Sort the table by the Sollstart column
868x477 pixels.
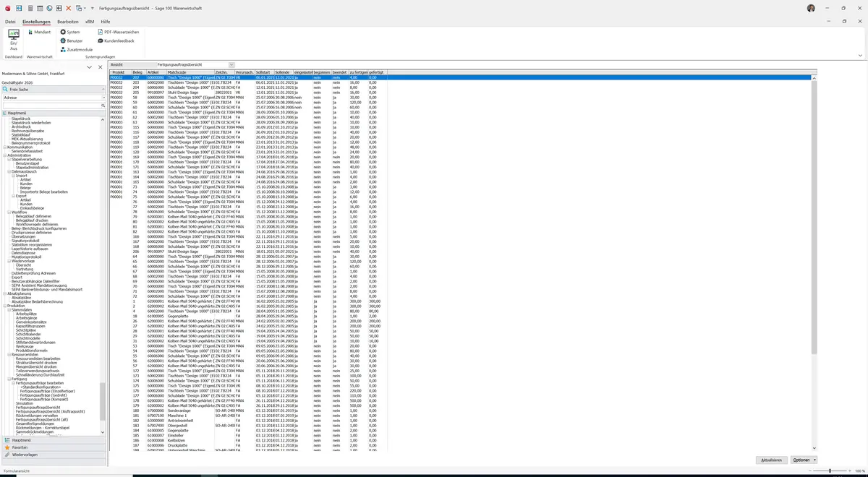(x=265, y=72)
